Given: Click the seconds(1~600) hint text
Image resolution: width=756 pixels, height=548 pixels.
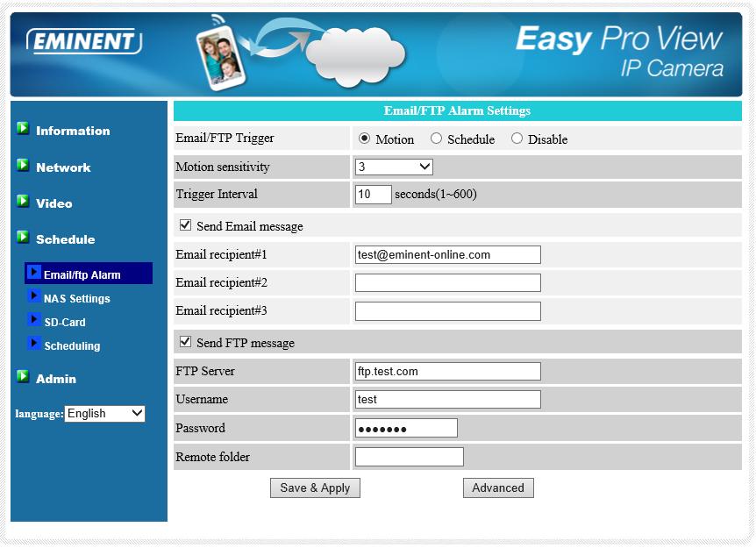Looking at the screenshot, I should click(x=436, y=195).
